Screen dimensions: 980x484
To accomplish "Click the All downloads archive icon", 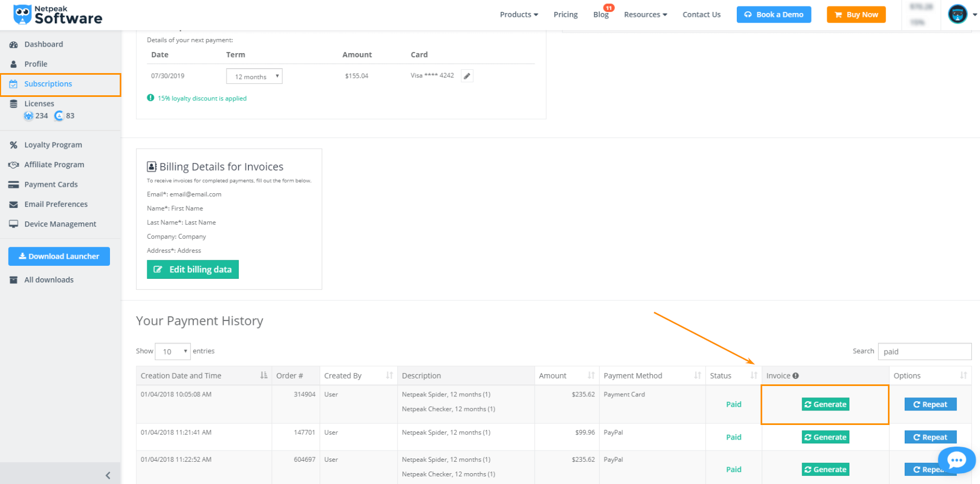I will [x=14, y=280].
